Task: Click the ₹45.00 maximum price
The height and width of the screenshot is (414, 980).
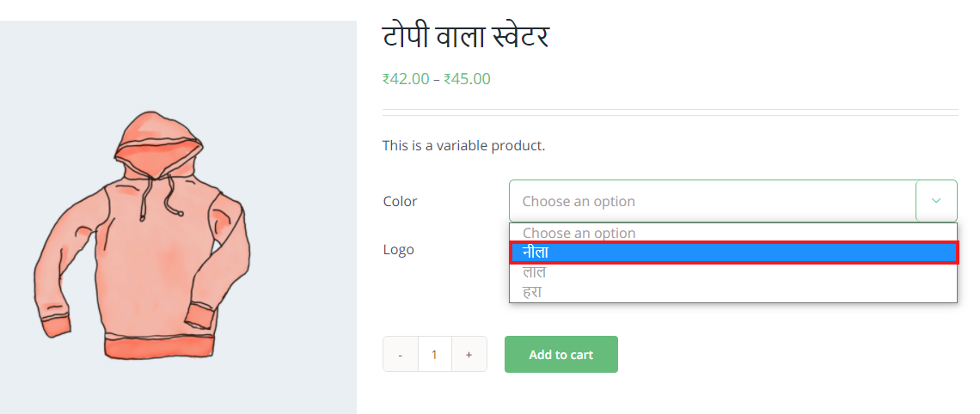Action: coord(467,79)
